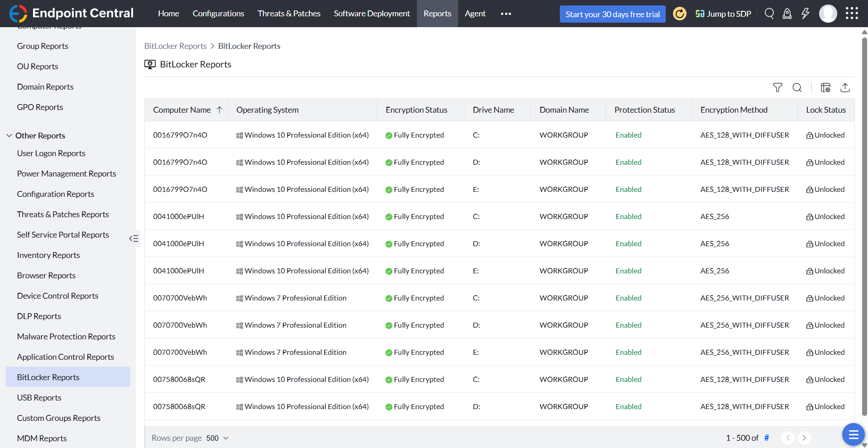
Task: Click the export icon above the table
Action: pos(845,87)
